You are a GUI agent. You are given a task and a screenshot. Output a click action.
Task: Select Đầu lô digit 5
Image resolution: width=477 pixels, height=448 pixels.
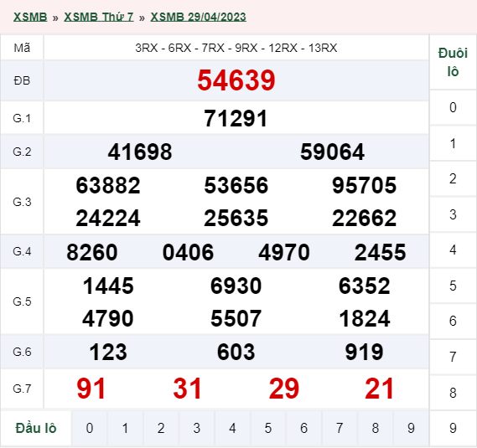[x=268, y=428]
